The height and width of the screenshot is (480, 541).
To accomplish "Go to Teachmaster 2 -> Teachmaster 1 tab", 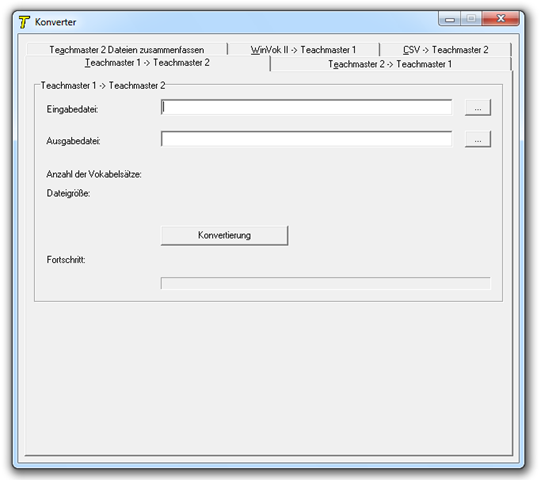I will (390, 64).
